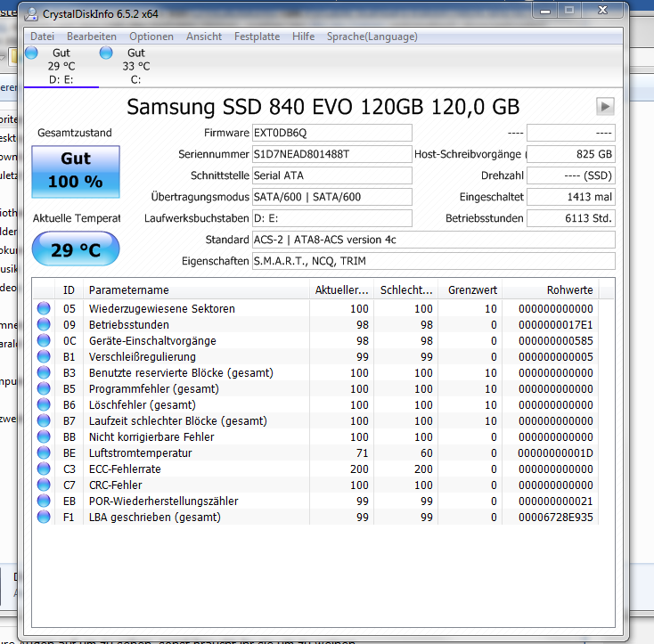654x644 pixels.
Task: Open the Datei menu
Action: [42, 37]
